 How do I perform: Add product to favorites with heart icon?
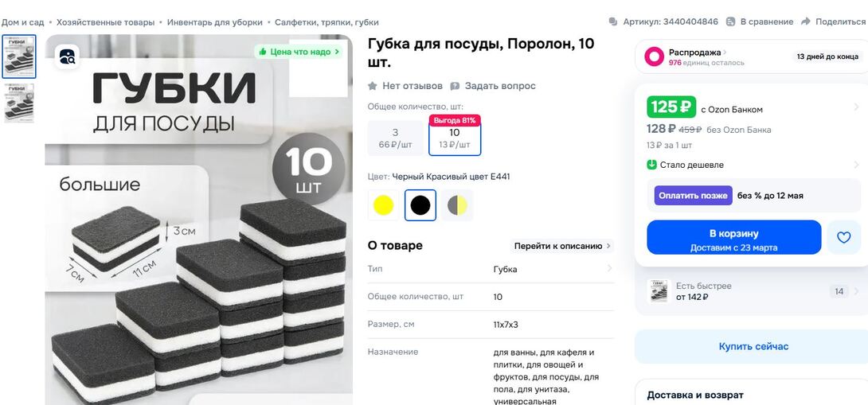click(843, 237)
